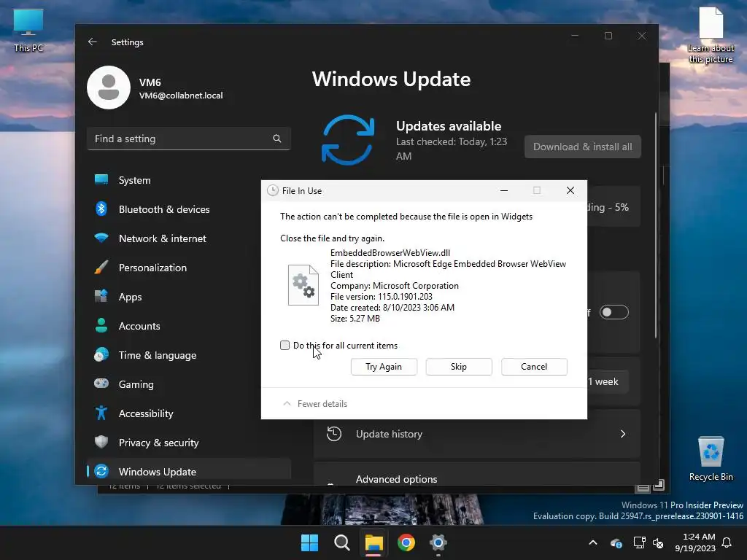747x560 pixels.
Task: Open the notification bell in the taskbar
Action: 727,542
